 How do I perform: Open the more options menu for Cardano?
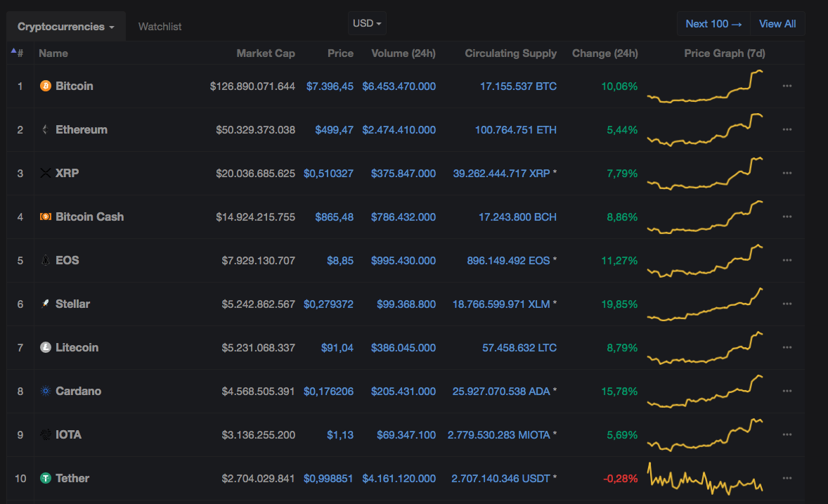coord(787,391)
